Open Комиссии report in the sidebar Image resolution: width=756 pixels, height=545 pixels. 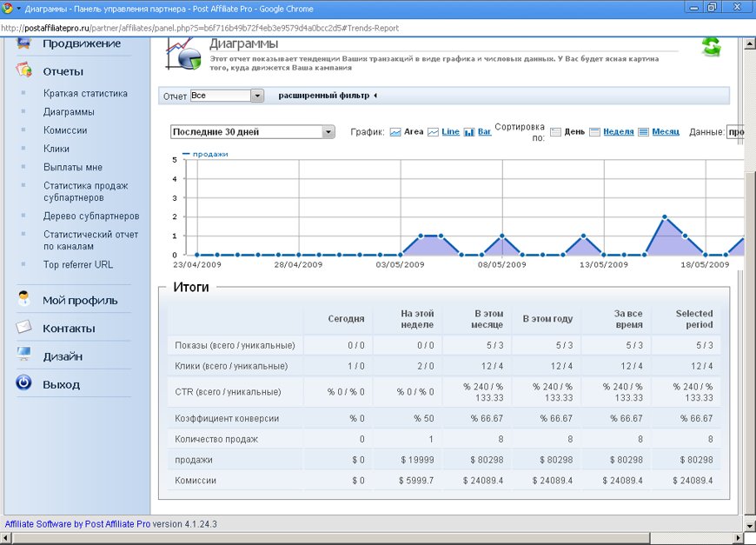(65, 130)
